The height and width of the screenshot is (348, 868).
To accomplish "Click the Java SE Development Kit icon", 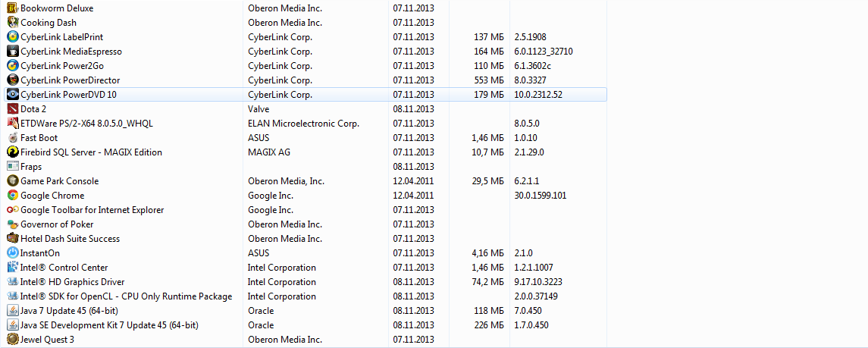I will (x=12, y=324).
